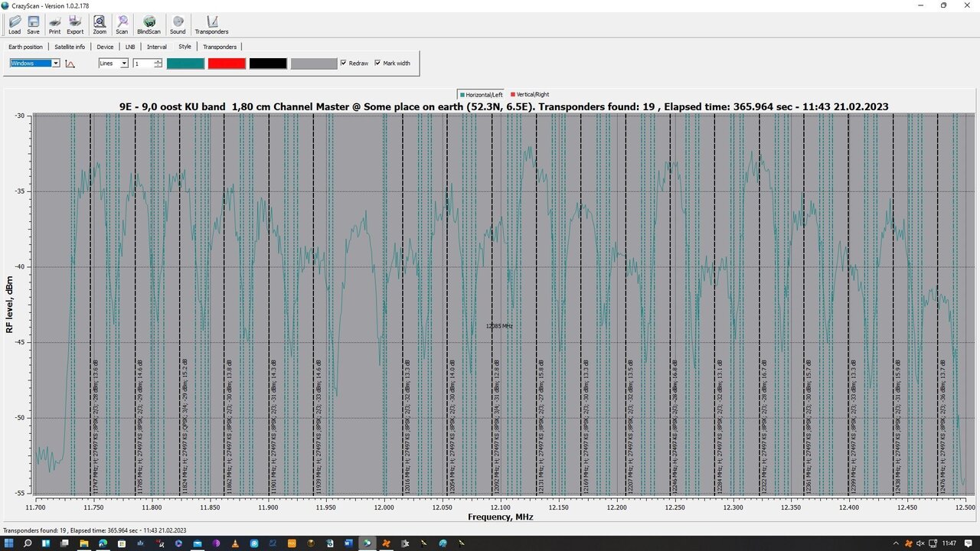Launch the BlindScan tool
Image resolution: width=980 pixels, height=551 pixels.
pyautogui.click(x=149, y=25)
